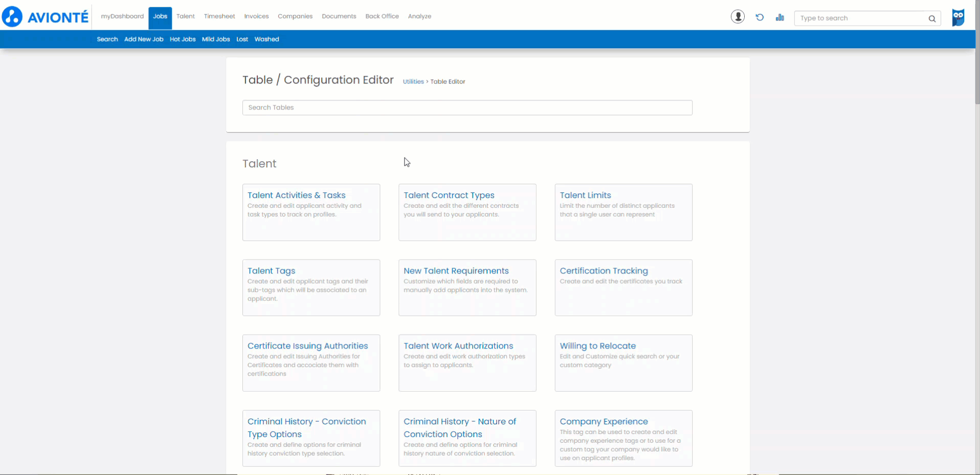The width and height of the screenshot is (980, 475).
Task: Open the user profile icon
Action: [738, 17]
